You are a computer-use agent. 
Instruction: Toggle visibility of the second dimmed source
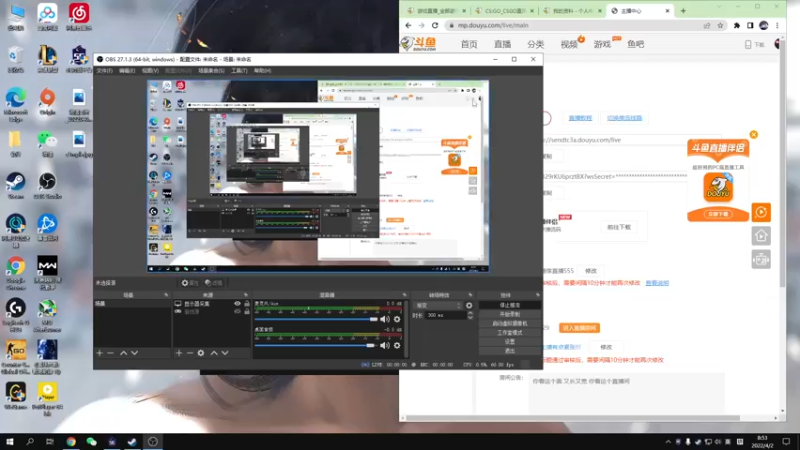click(237, 311)
